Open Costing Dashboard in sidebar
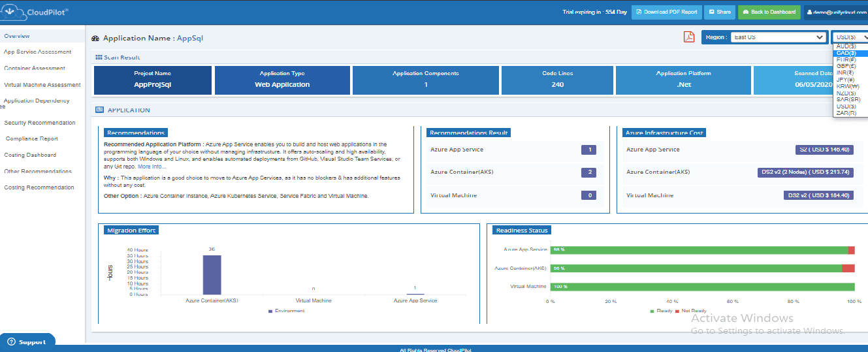 tap(30, 155)
